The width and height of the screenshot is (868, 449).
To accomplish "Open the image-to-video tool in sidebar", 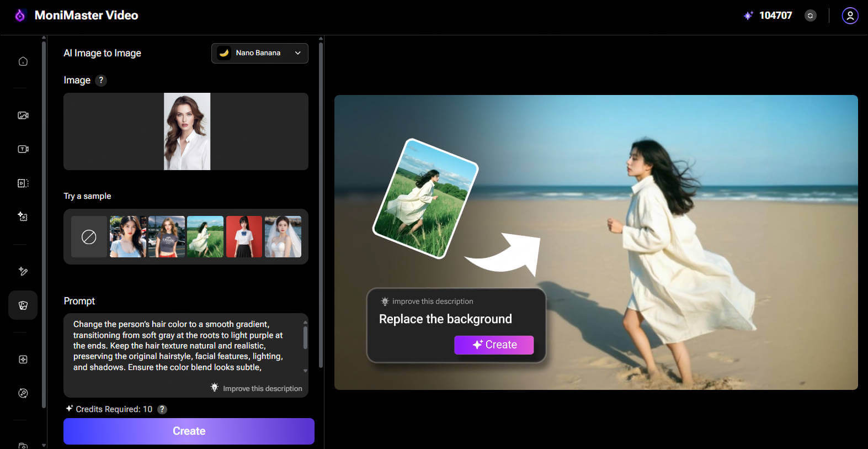I will pyautogui.click(x=23, y=115).
